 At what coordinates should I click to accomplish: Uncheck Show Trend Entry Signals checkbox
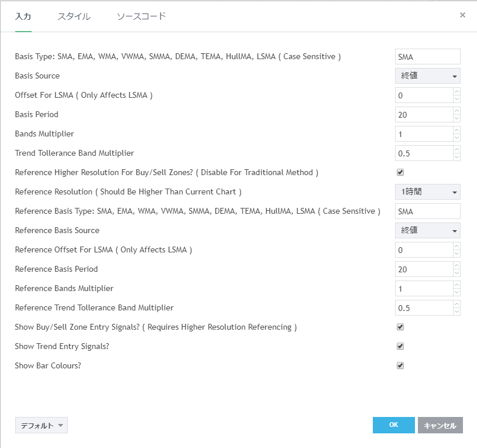pyautogui.click(x=400, y=346)
